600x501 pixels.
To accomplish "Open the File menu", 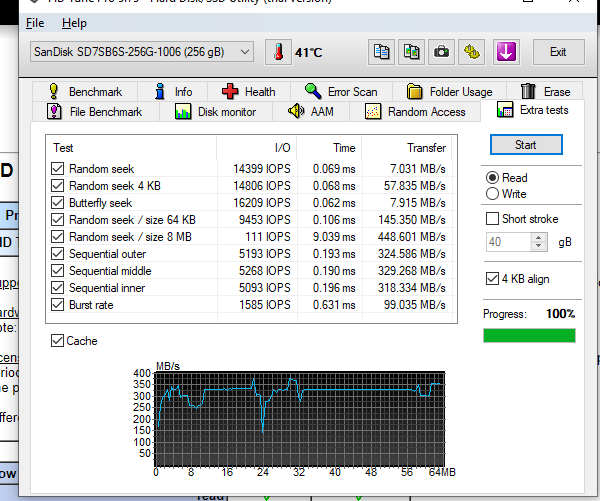I will [35, 23].
